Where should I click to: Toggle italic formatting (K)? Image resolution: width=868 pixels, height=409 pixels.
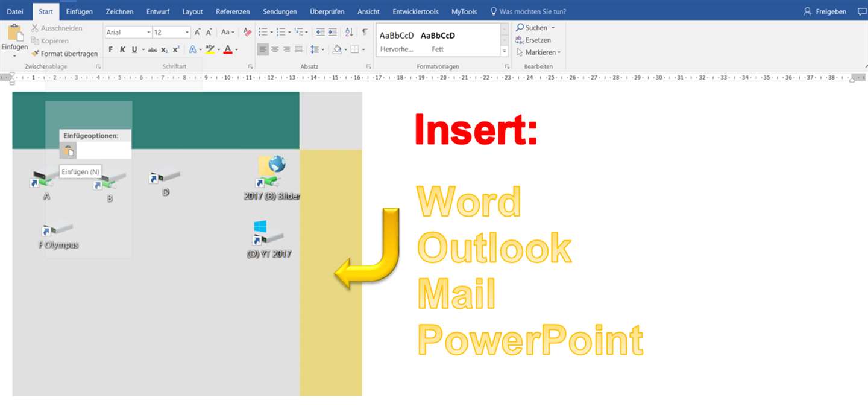(x=122, y=49)
